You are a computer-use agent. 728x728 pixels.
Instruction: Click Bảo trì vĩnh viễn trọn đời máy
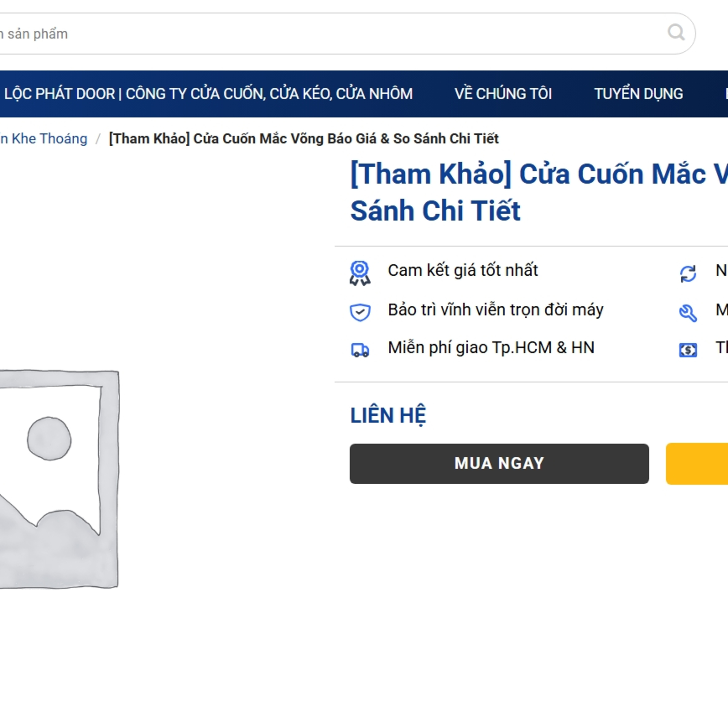(496, 310)
